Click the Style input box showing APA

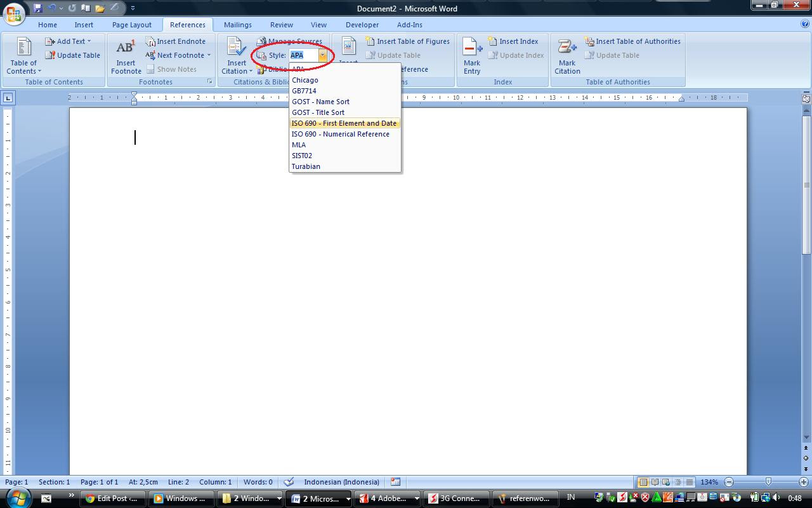click(x=304, y=55)
